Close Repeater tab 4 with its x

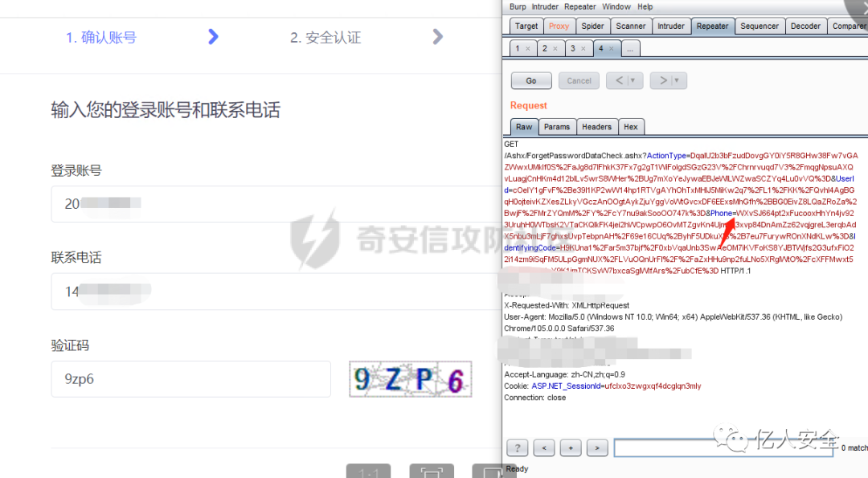tap(611, 49)
